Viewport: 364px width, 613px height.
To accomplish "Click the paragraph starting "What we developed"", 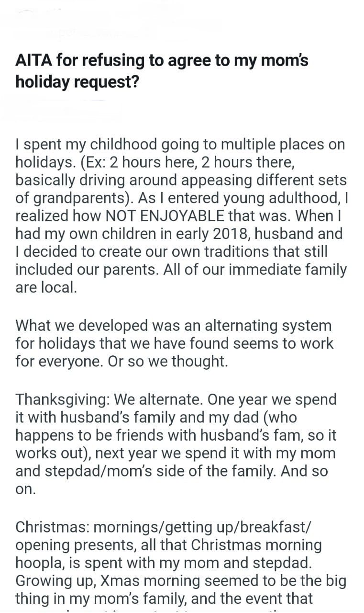I will coord(175,343).
